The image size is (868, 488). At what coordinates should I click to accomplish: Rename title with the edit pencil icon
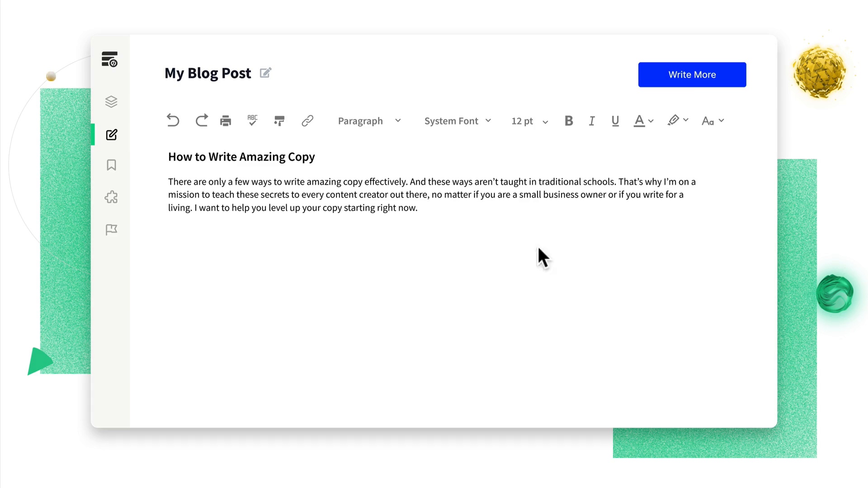pos(266,73)
